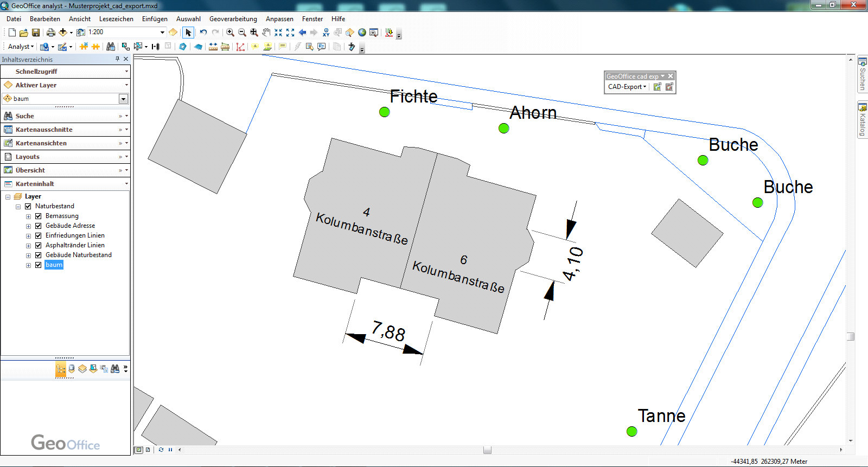
Task: Toggle visibility of Gebäude Adresse layer
Action: (39, 226)
